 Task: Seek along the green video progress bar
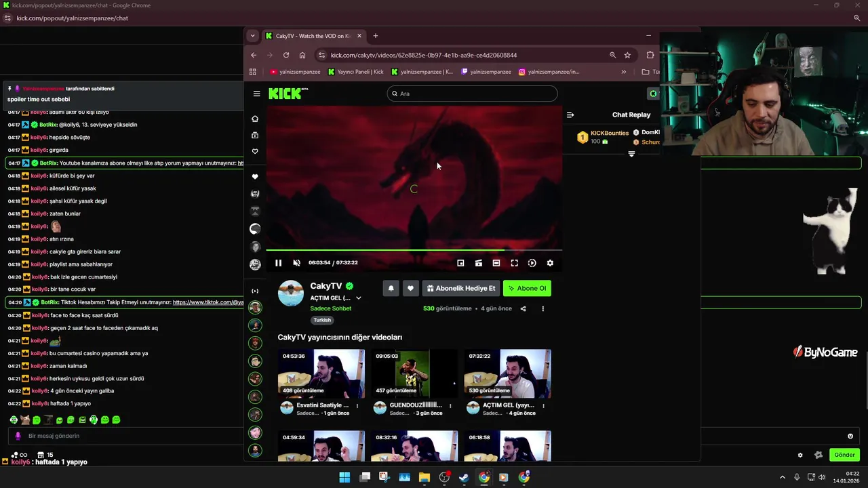pyautogui.click(x=414, y=251)
